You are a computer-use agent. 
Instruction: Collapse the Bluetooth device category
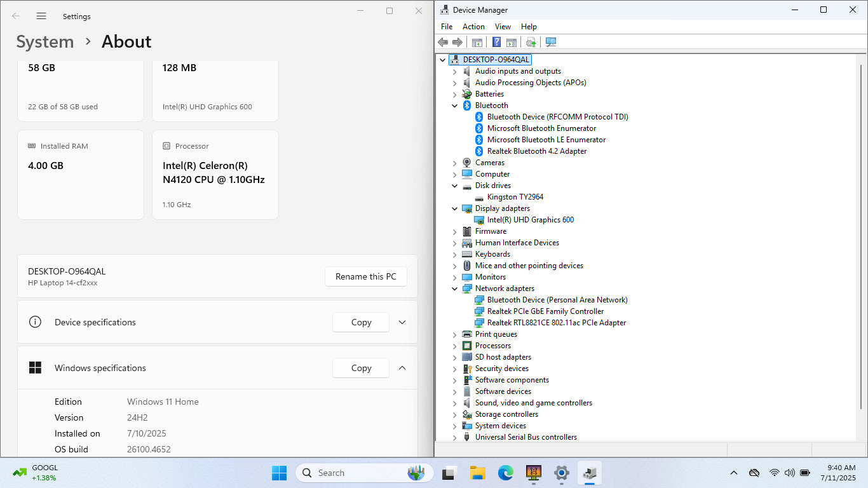point(454,105)
